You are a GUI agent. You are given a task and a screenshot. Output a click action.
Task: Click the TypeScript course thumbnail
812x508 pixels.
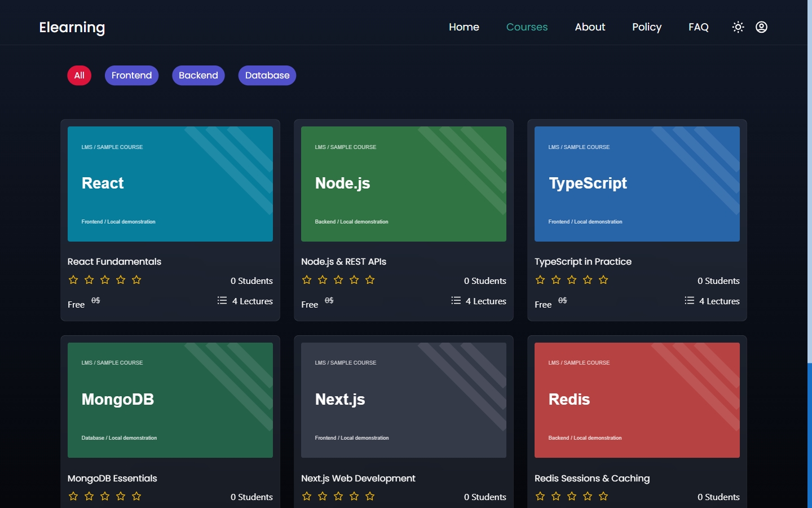click(x=637, y=184)
